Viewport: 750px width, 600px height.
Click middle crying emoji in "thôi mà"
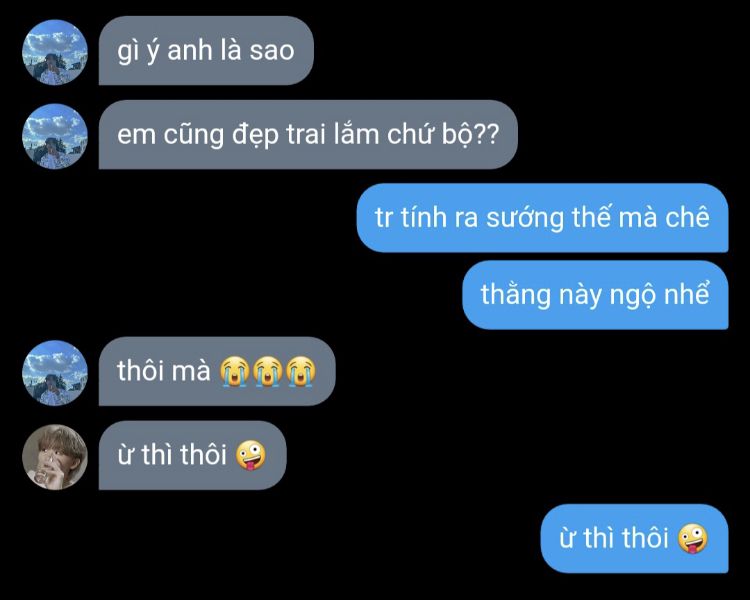coord(268,371)
